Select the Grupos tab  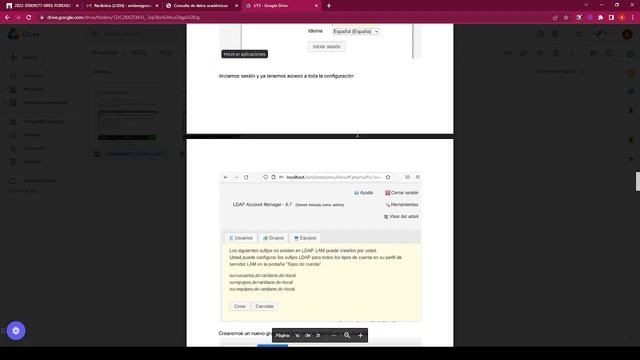tap(273, 238)
